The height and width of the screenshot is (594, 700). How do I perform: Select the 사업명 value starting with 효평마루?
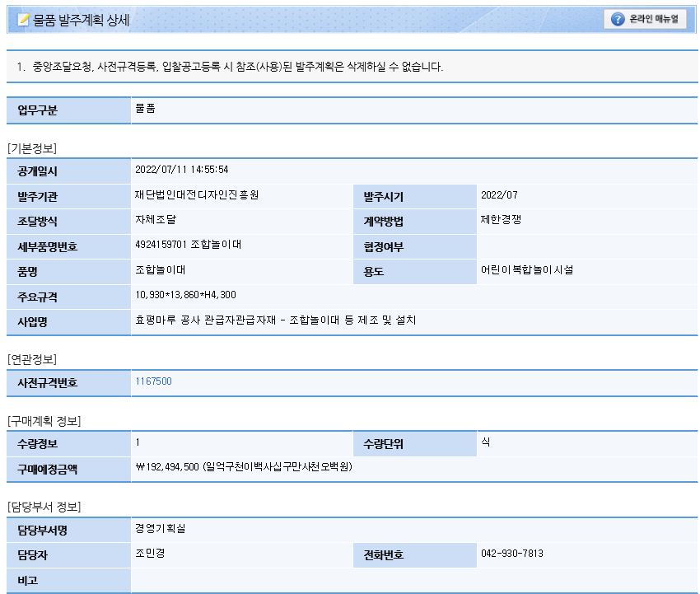[275, 320]
